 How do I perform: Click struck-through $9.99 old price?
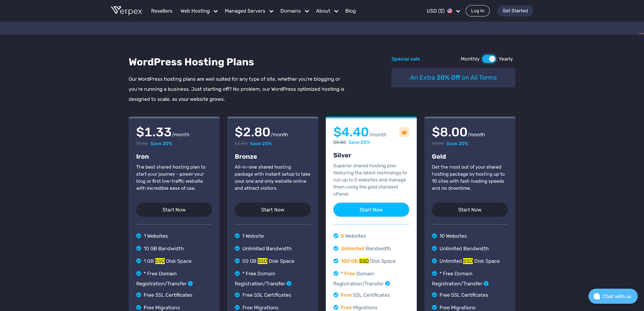(438, 144)
